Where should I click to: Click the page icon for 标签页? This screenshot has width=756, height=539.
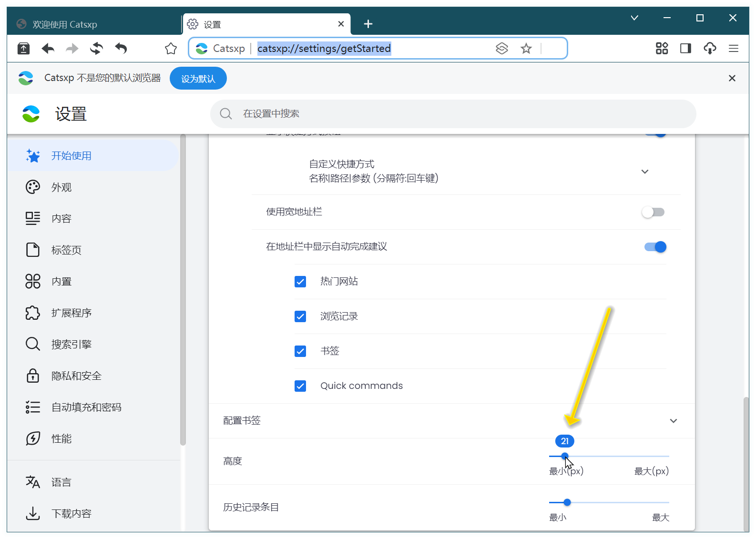(x=33, y=250)
